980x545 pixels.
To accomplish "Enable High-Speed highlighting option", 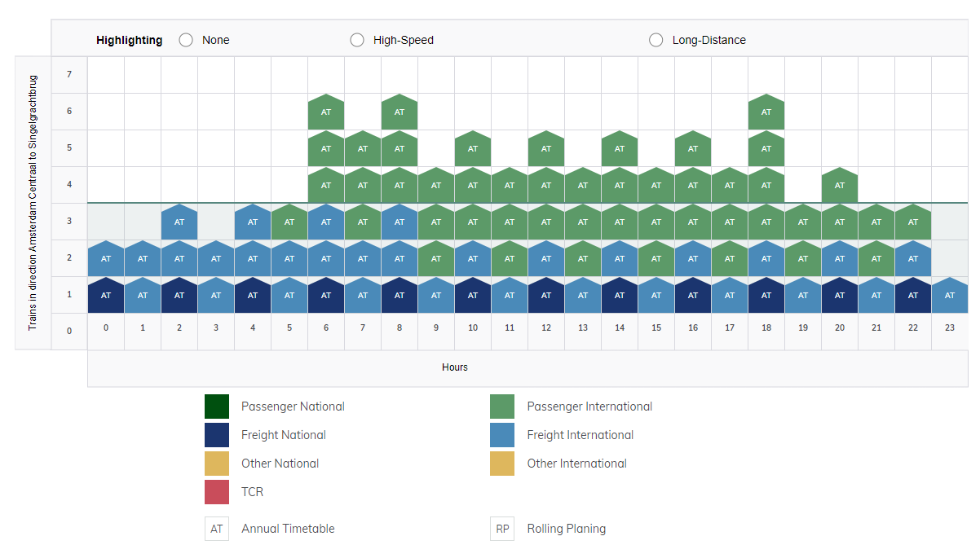I will [357, 40].
